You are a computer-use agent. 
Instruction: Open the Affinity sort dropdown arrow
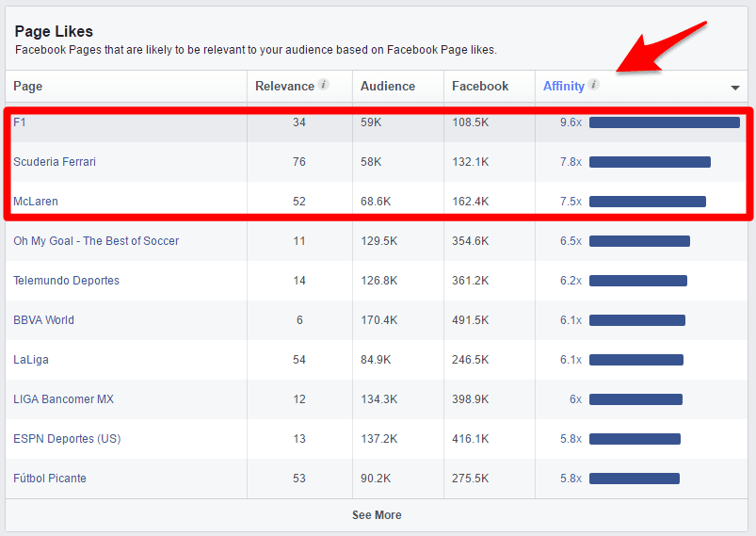click(734, 88)
